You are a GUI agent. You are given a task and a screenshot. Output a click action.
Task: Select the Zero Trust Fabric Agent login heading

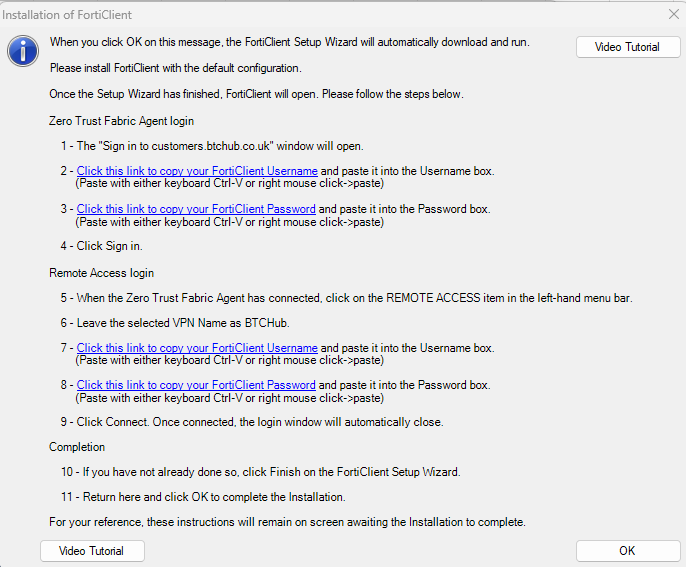(x=121, y=121)
